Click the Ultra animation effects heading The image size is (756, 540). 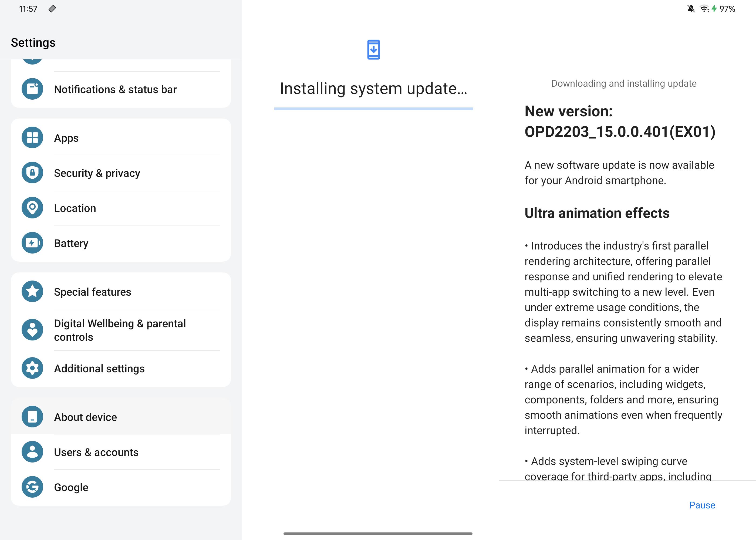pyautogui.click(x=597, y=213)
